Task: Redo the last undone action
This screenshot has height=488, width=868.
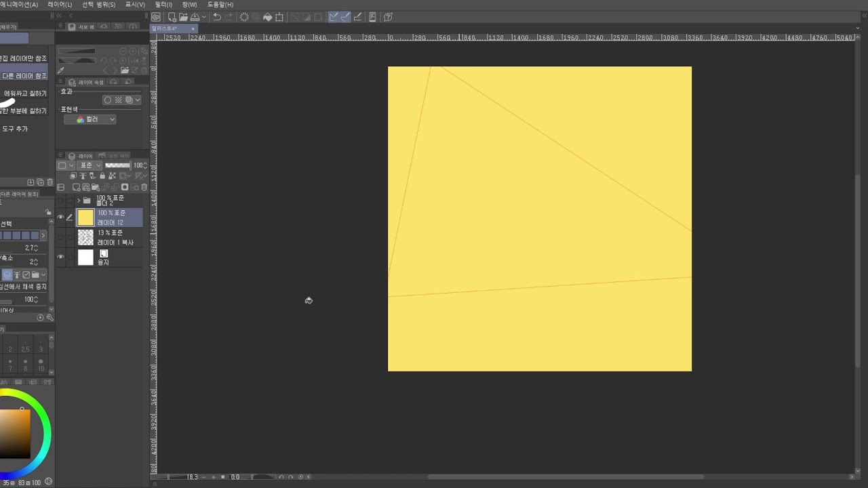Action: click(x=229, y=17)
